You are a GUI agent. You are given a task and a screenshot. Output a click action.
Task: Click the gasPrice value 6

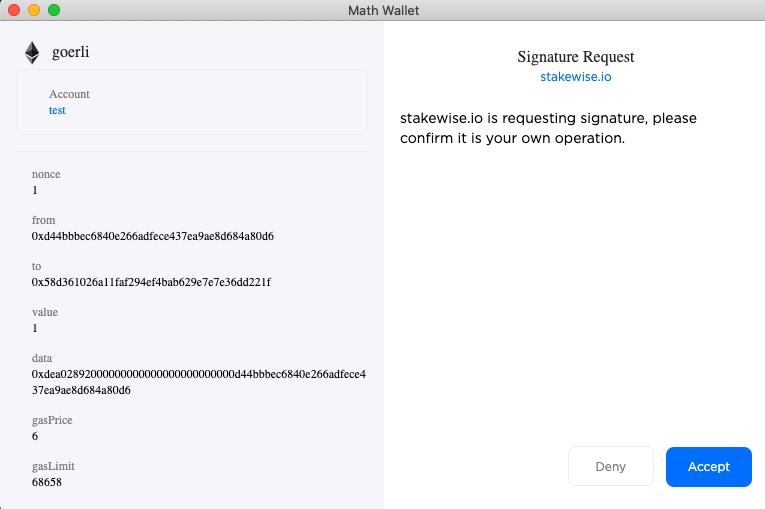[35, 436]
